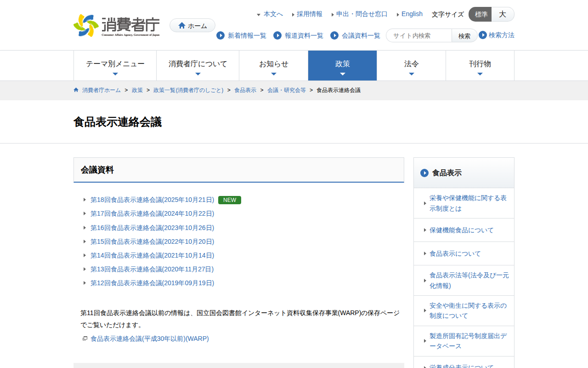Click the home icon in the breadcrumb
This screenshot has width=588, height=368.
76,90
